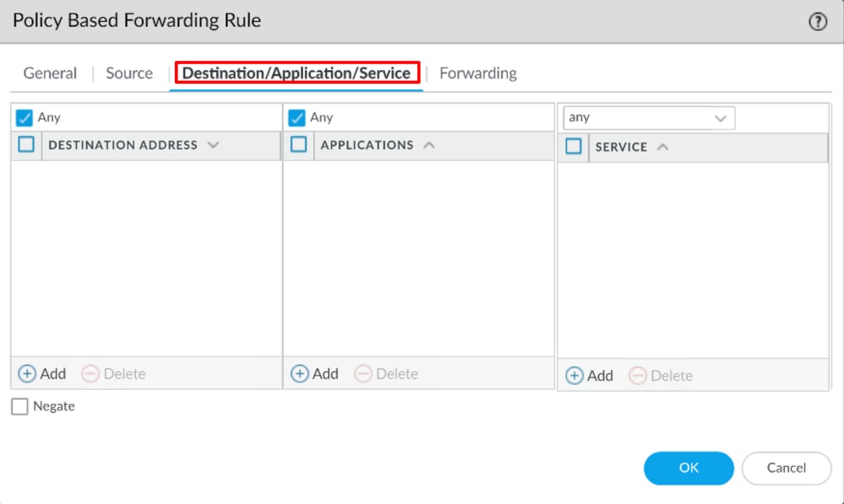Click the APPLICATIONS column header
Screen dimensions: 844x504
click(x=367, y=145)
